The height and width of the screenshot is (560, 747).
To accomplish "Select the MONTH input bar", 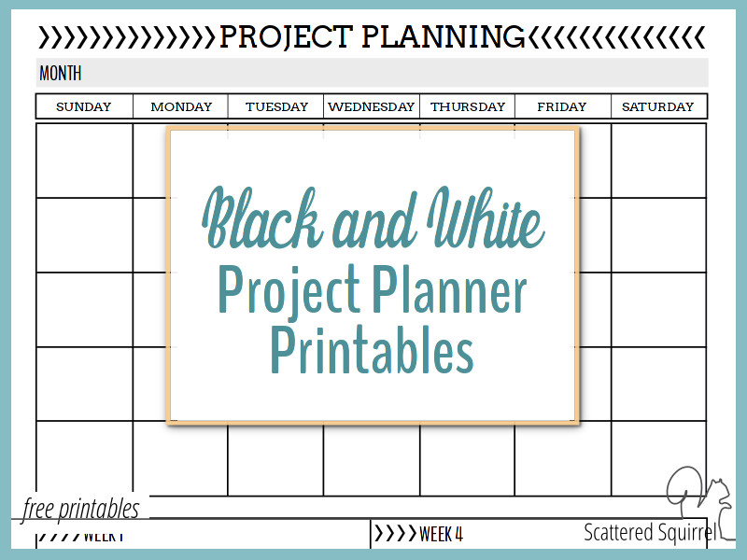I will point(372,73).
